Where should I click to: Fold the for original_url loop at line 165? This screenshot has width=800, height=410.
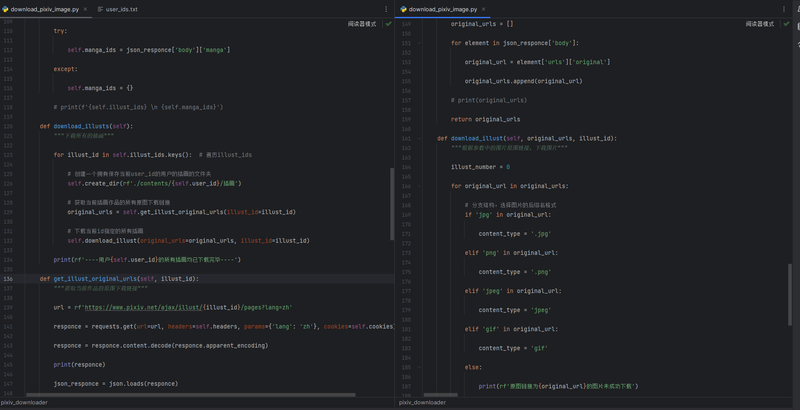pyautogui.click(x=419, y=186)
